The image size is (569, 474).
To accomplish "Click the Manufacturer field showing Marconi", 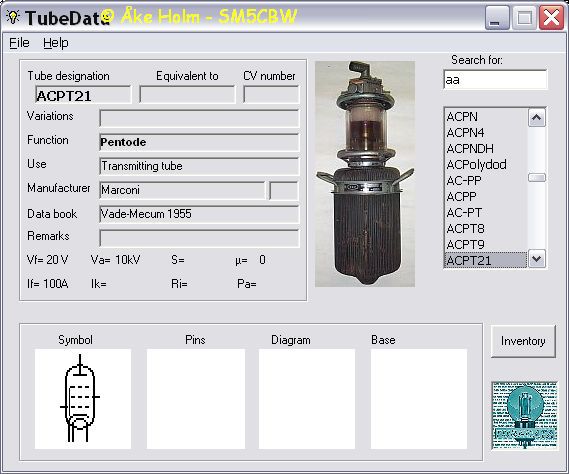I will 182,190.
